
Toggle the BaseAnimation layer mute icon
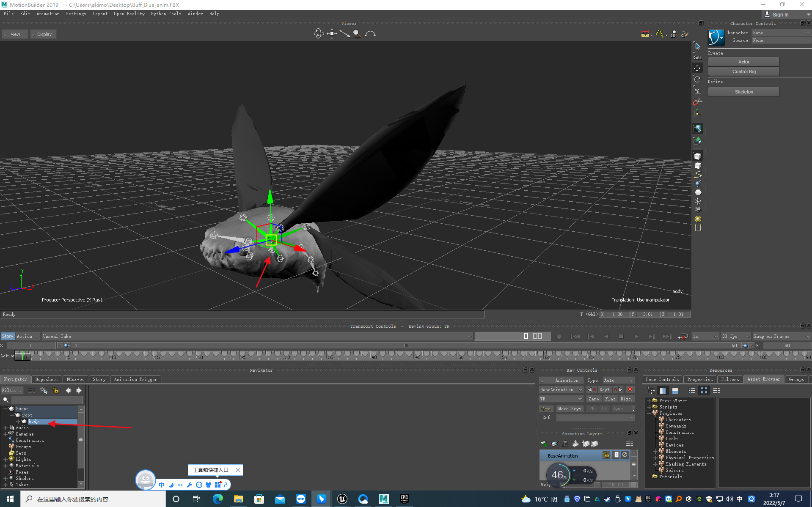click(625, 455)
